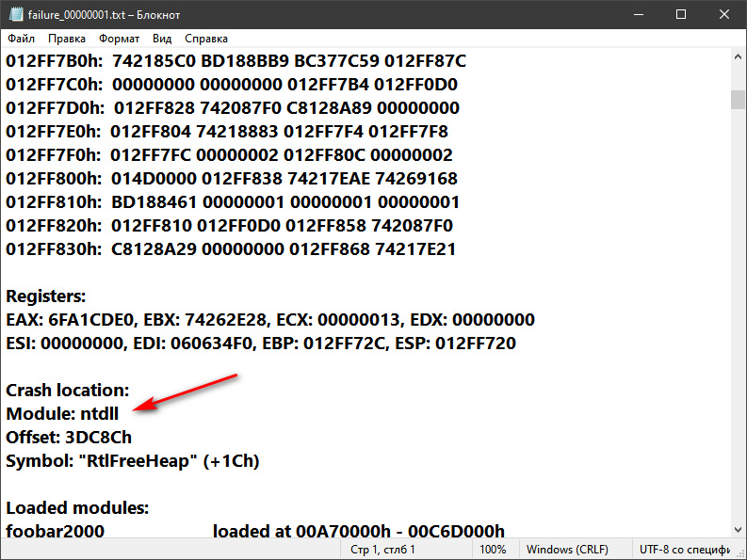This screenshot has height=560, width=747.
Task: Click the Symbol "RtlFreeHeap" line
Action: 133,461
